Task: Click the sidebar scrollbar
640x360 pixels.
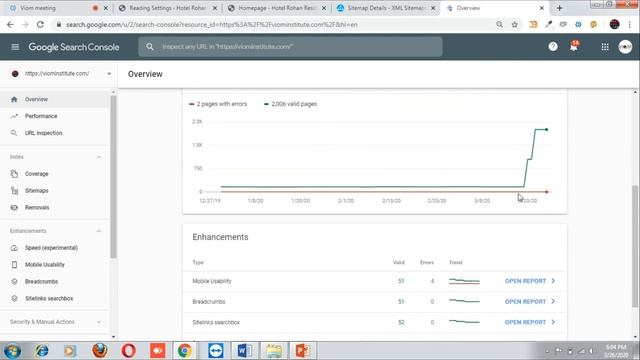Action: point(113,176)
